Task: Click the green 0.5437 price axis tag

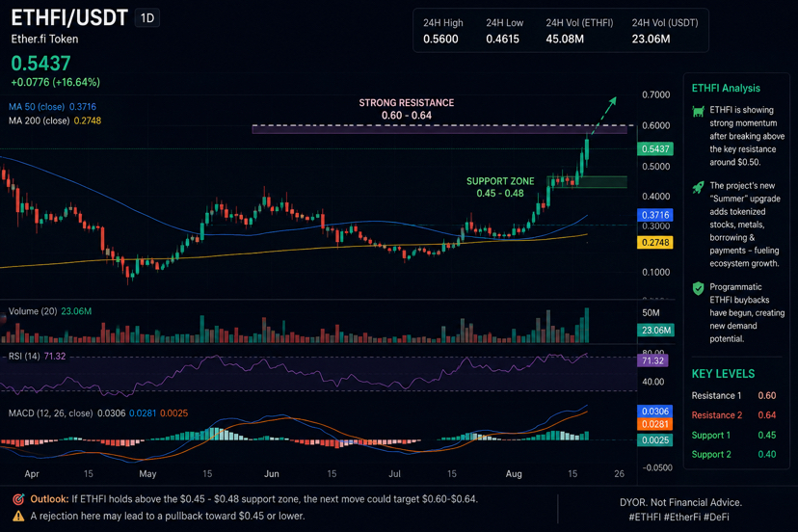Action: point(655,148)
